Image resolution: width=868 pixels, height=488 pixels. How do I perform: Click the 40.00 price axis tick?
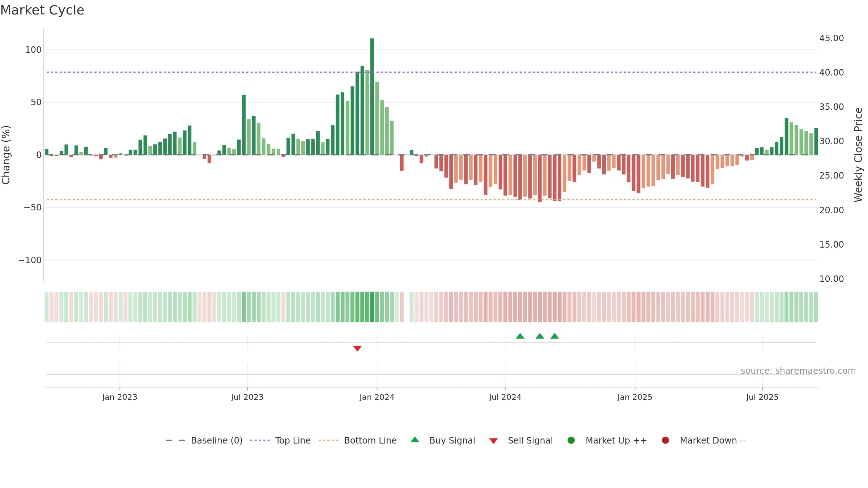pos(831,73)
